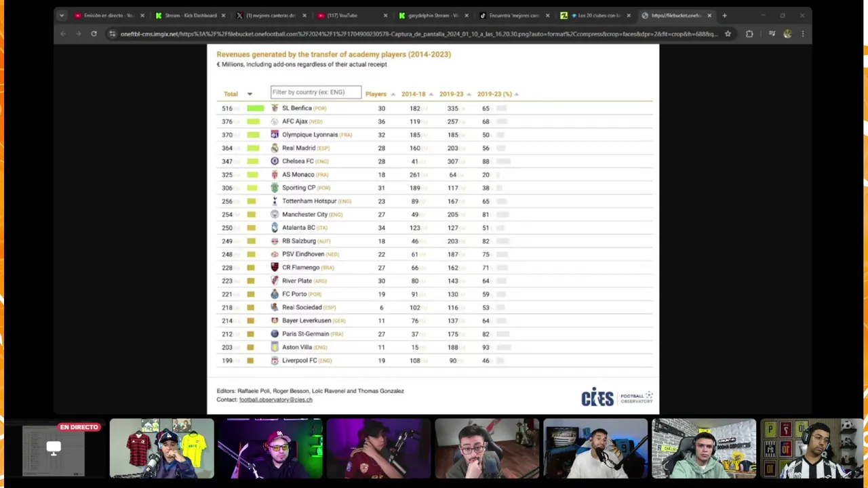The height and width of the screenshot is (488, 868).
Task: View site information icon in address bar
Action: point(112,34)
